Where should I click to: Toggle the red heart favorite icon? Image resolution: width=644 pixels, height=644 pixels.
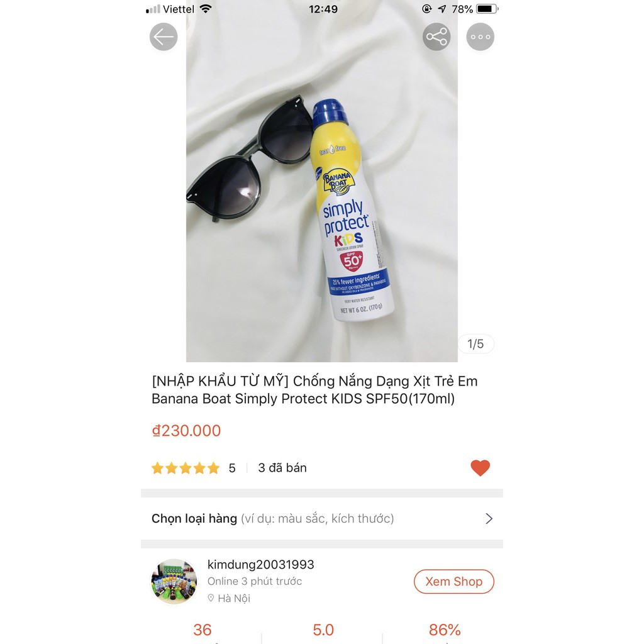pos(480,468)
